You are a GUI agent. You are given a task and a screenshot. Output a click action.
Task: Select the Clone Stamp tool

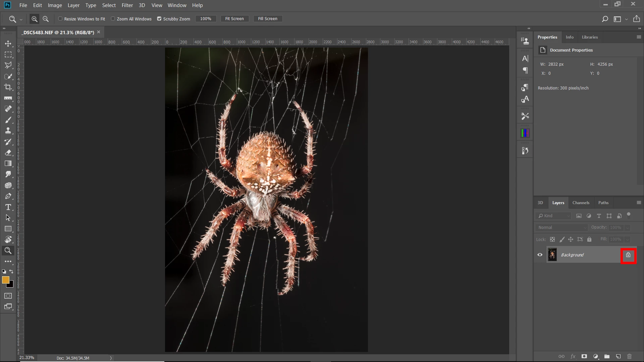[x=8, y=131]
